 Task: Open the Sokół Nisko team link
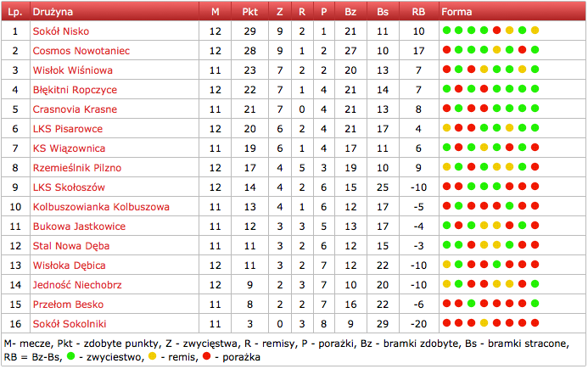pyautogui.click(x=59, y=31)
